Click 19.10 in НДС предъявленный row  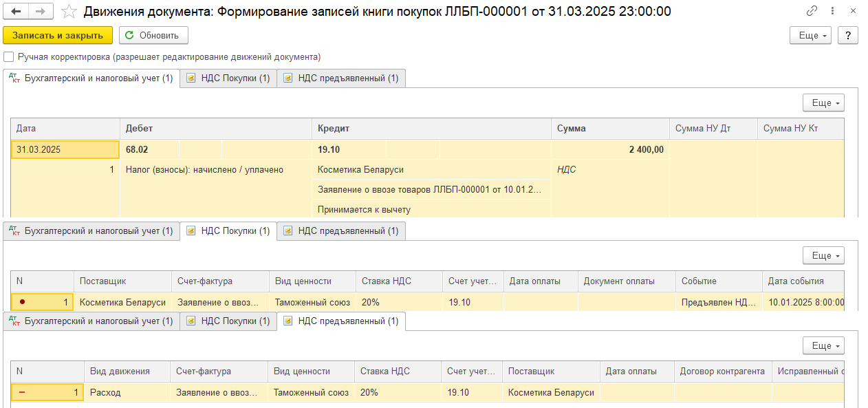472,392
